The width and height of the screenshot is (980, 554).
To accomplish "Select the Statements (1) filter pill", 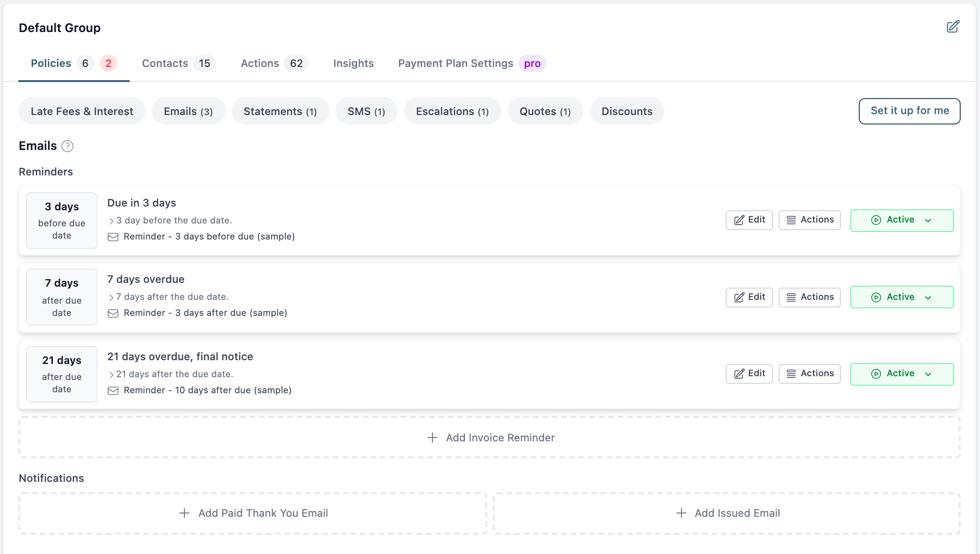I will 280,111.
